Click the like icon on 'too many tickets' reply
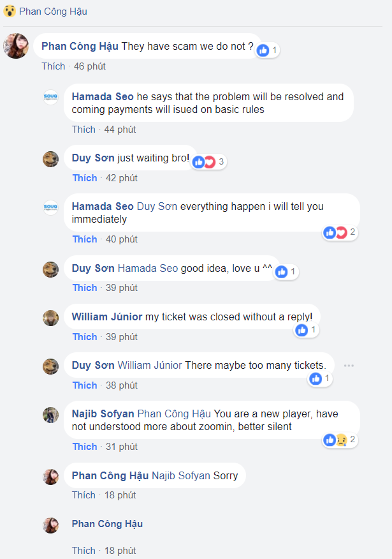 click(316, 379)
